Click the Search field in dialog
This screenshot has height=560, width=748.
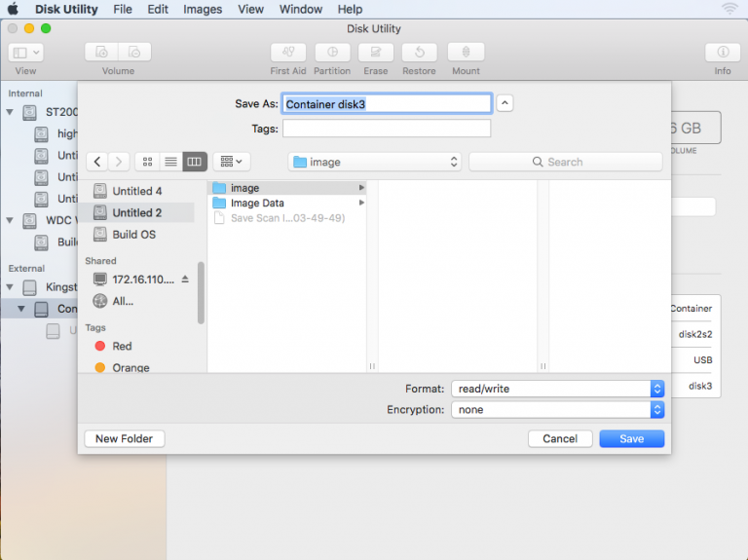tap(566, 162)
